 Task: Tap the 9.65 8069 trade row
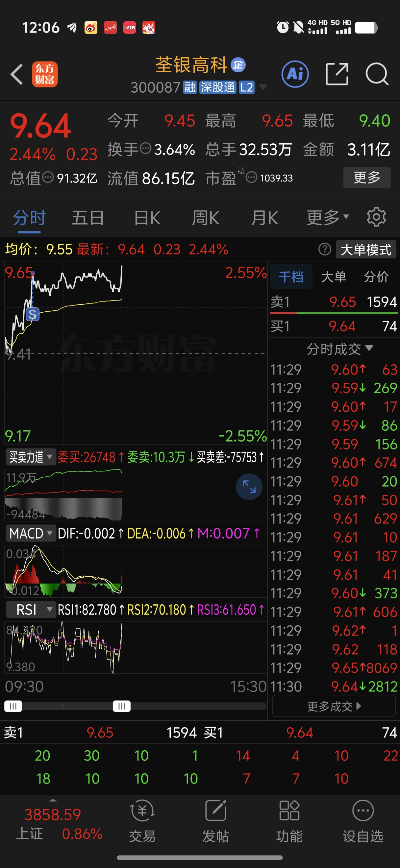tap(334, 667)
